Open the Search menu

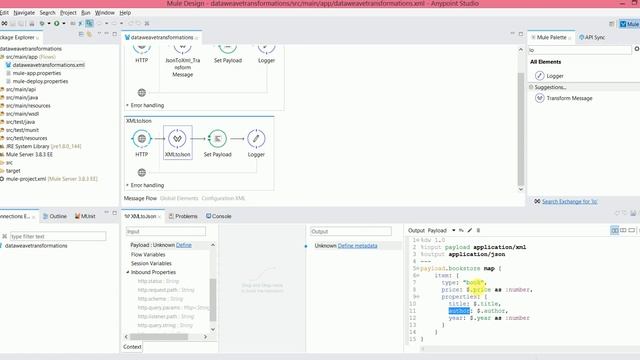tap(47, 13)
